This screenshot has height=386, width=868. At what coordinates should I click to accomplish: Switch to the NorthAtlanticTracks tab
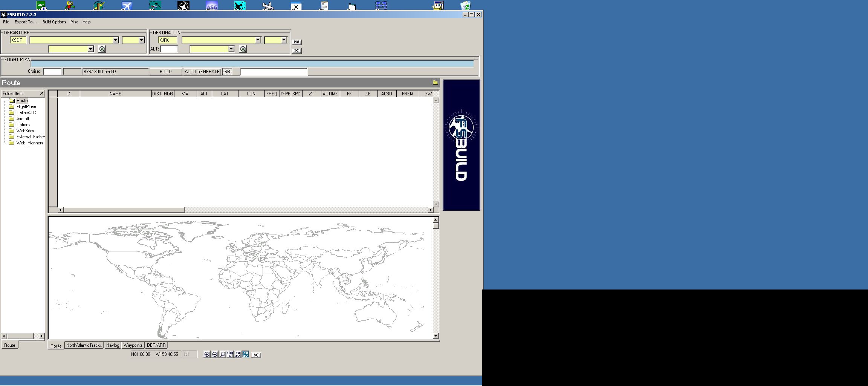[84, 345]
